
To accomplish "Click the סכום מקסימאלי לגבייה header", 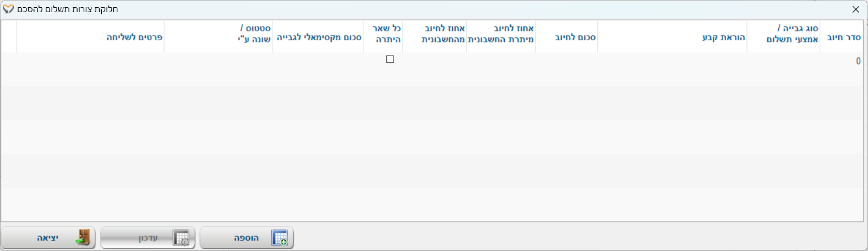I will (318, 37).
